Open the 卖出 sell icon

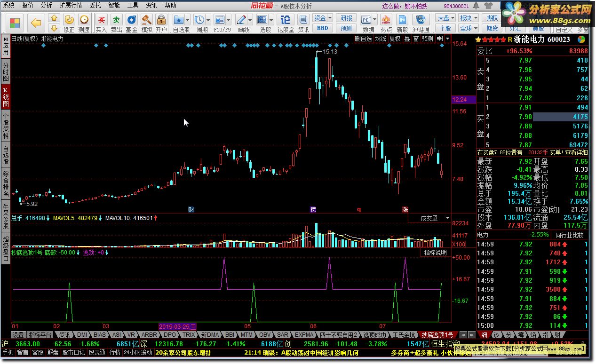(116, 23)
